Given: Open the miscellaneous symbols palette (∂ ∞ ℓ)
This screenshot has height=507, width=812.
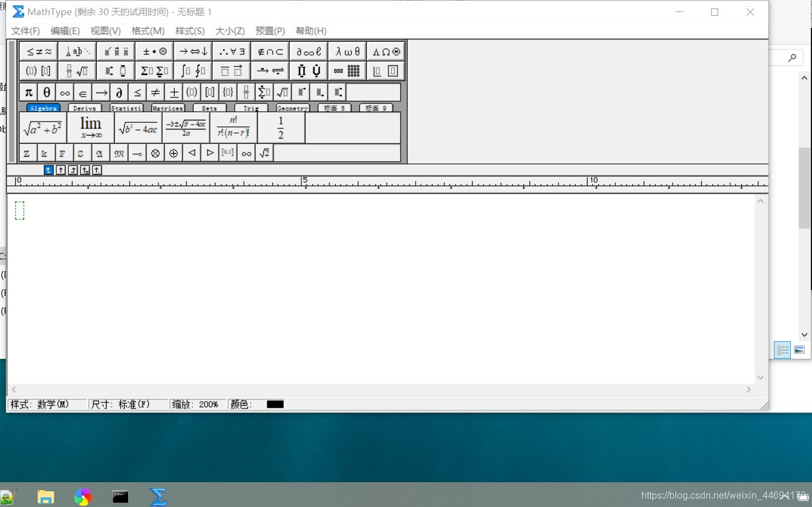Looking at the screenshot, I should [309, 51].
